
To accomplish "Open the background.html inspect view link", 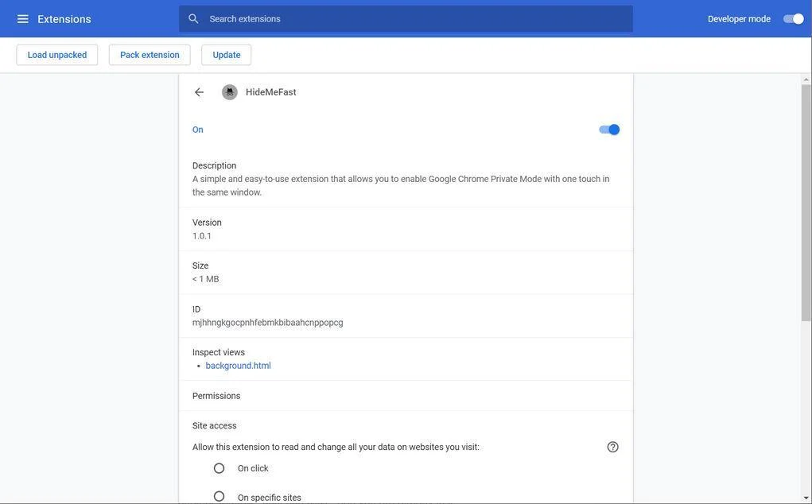I will [x=239, y=366].
